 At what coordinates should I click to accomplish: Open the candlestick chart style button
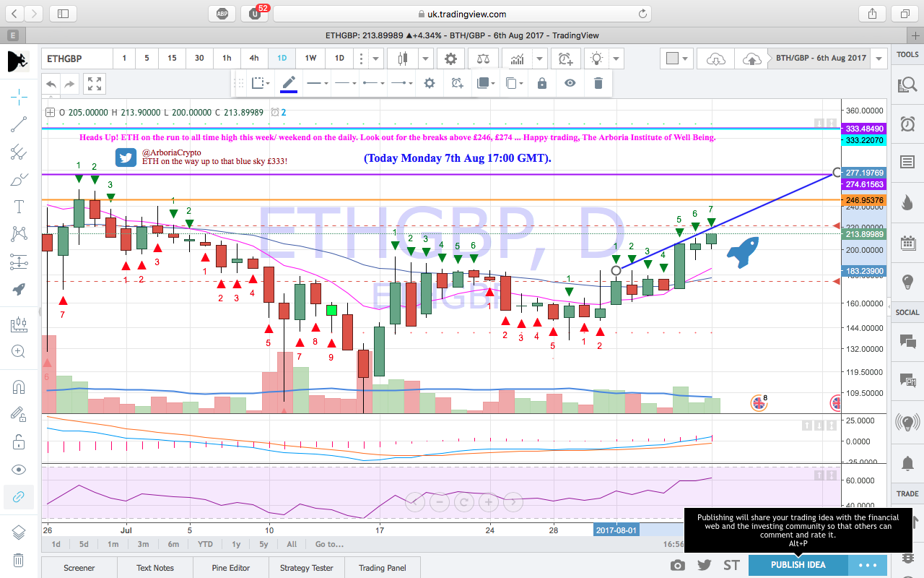[402, 59]
